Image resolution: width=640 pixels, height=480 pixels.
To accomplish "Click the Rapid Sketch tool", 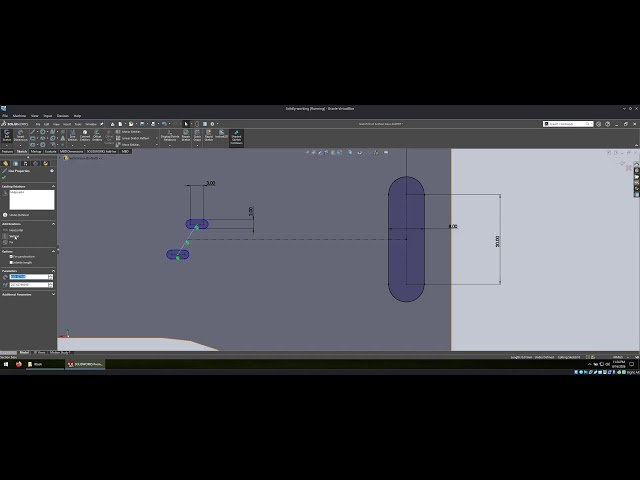I will pos(209,136).
